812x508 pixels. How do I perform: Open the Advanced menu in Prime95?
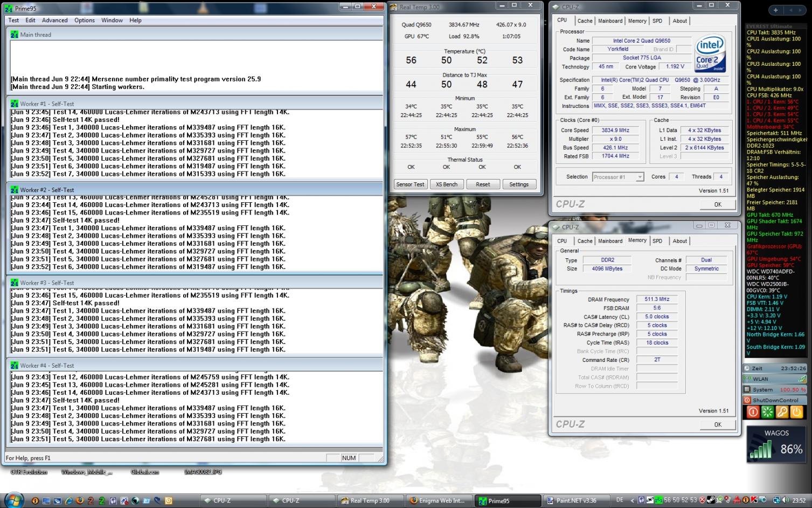55,20
